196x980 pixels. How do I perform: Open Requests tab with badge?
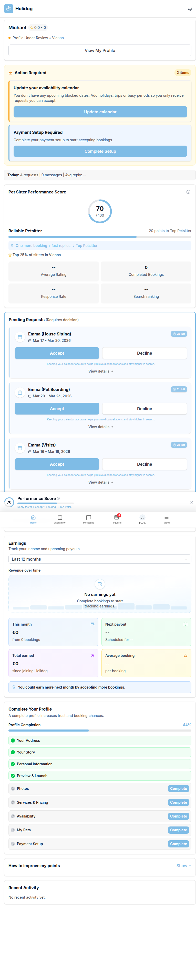[x=117, y=519]
